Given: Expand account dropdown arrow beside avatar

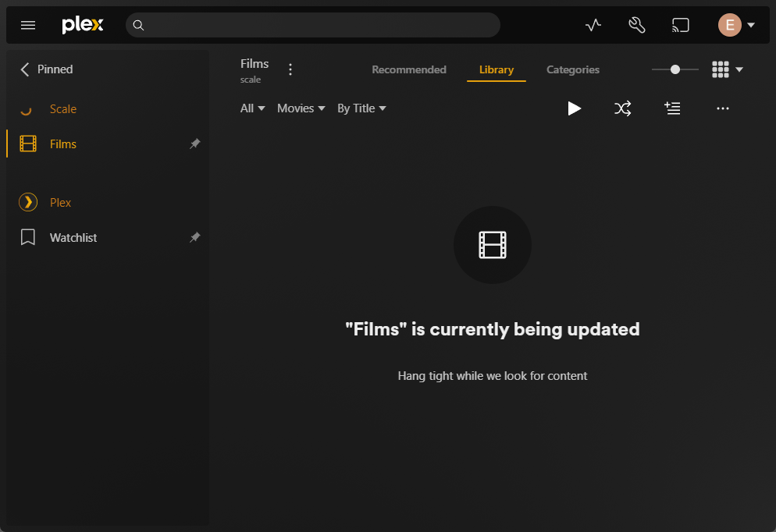Looking at the screenshot, I should tap(751, 25).
